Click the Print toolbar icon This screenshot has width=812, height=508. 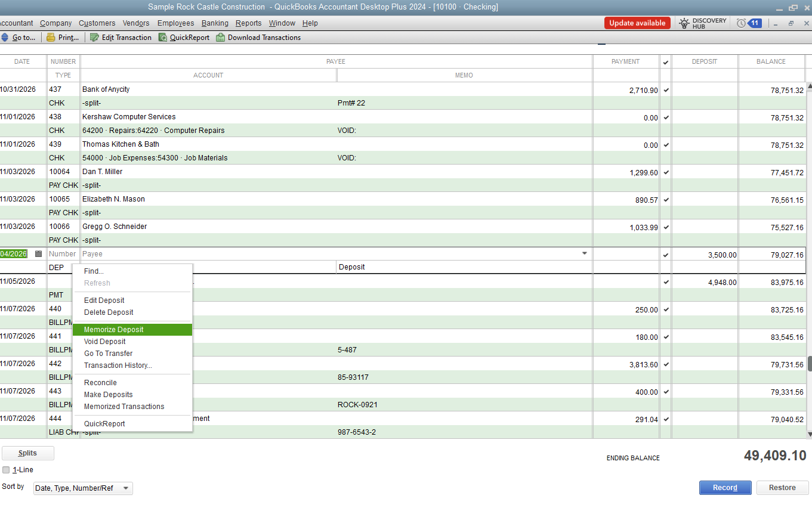(51, 38)
